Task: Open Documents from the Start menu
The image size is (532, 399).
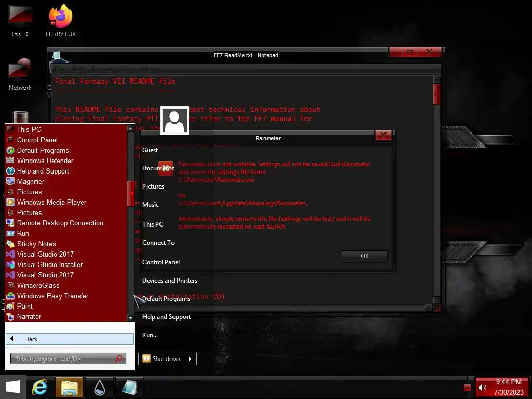Action: point(158,168)
